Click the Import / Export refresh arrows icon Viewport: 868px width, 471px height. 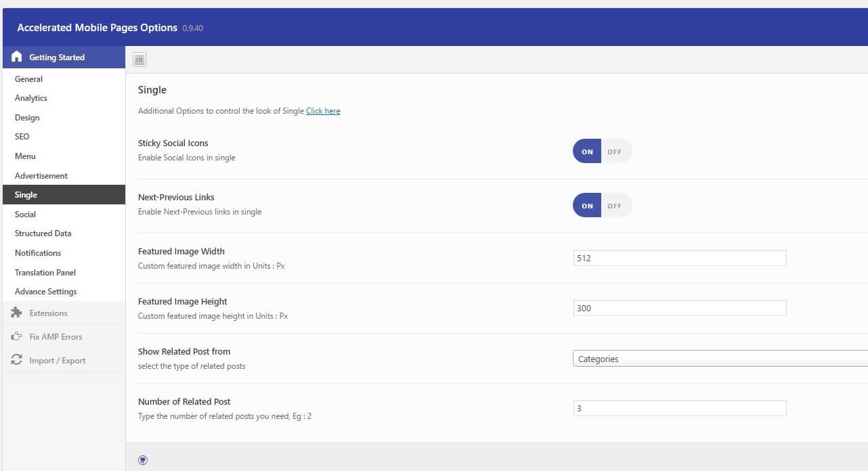click(x=17, y=360)
